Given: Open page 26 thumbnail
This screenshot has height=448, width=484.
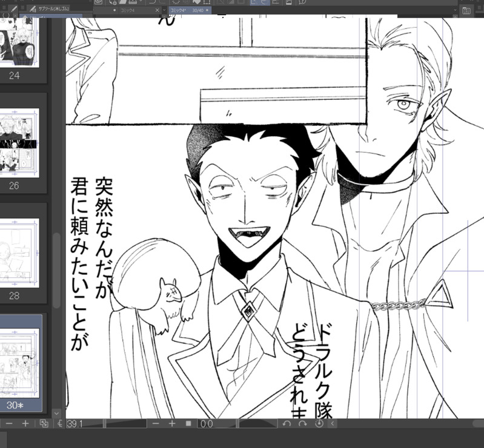Looking at the screenshot, I should 19,143.
